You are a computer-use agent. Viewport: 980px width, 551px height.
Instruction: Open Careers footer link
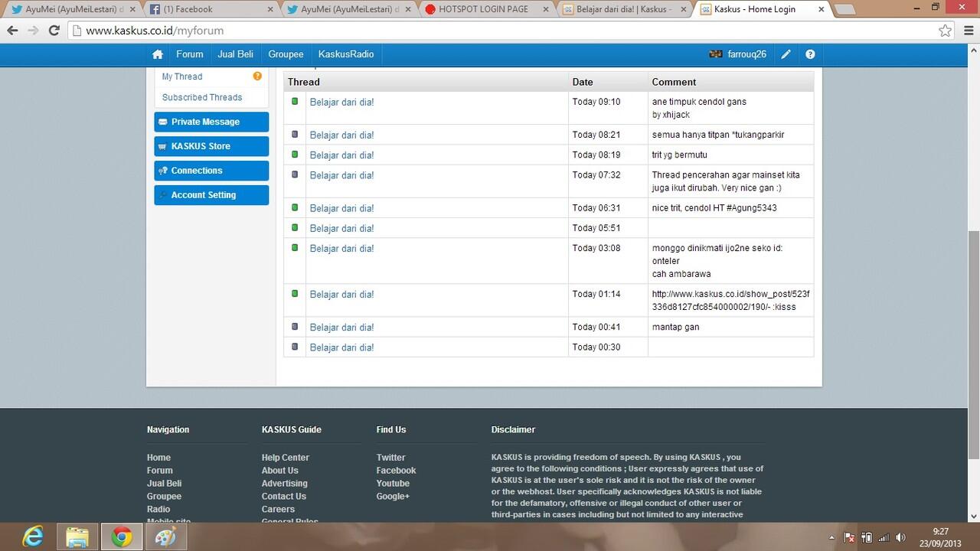coord(278,510)
